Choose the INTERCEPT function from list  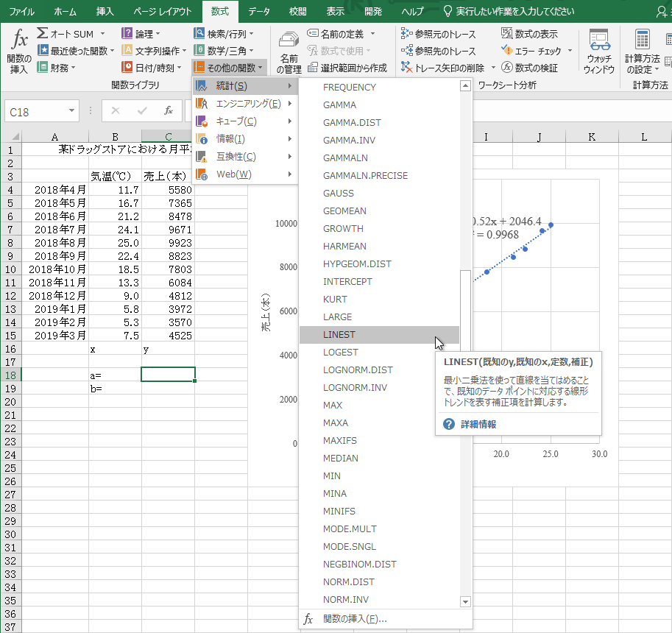[x=379, y=282]
